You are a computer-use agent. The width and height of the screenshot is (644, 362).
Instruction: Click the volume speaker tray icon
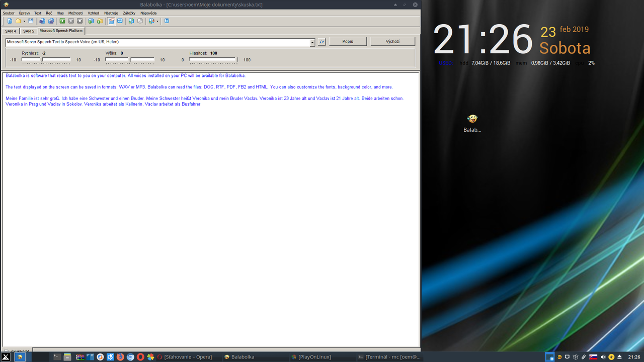click(x=603, y=357)
